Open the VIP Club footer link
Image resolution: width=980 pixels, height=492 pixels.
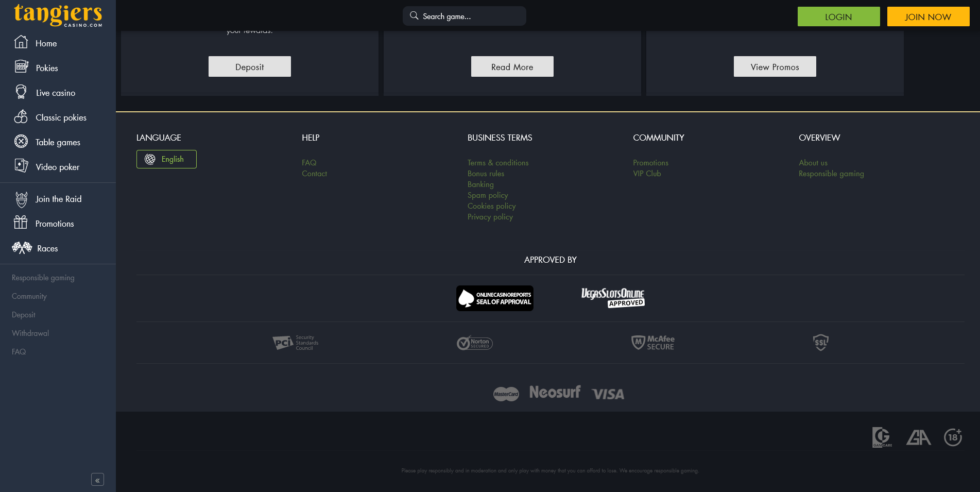[x=647, y=174]
